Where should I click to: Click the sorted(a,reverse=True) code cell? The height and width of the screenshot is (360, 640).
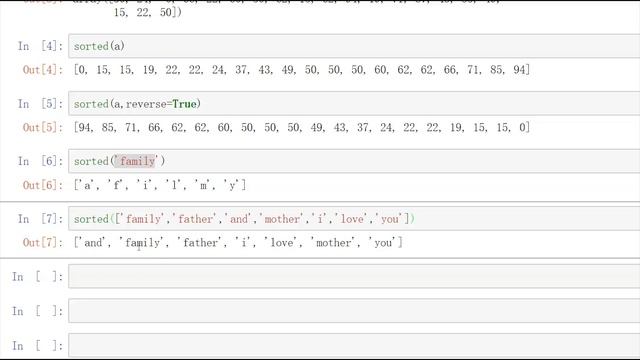point(354,104)
